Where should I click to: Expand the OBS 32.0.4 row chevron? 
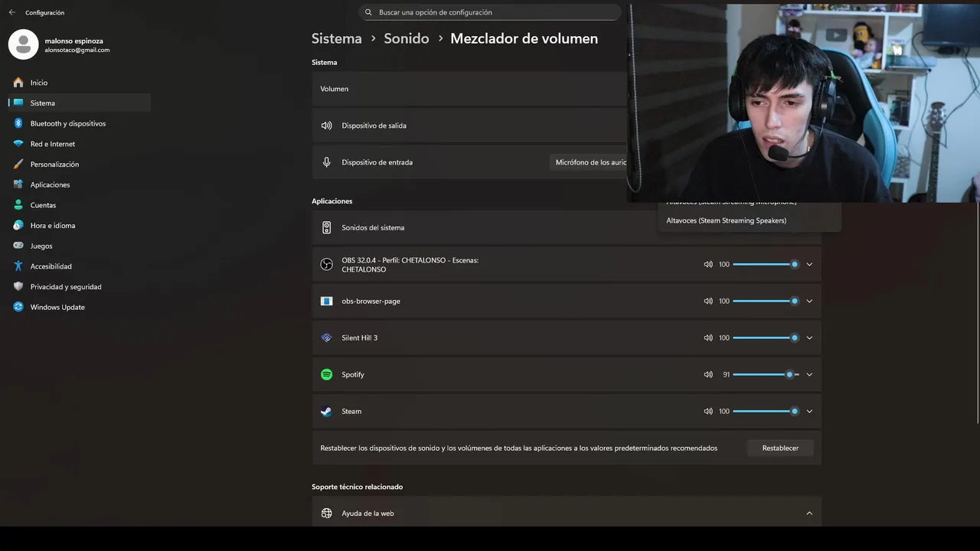(x=809, y=264)
